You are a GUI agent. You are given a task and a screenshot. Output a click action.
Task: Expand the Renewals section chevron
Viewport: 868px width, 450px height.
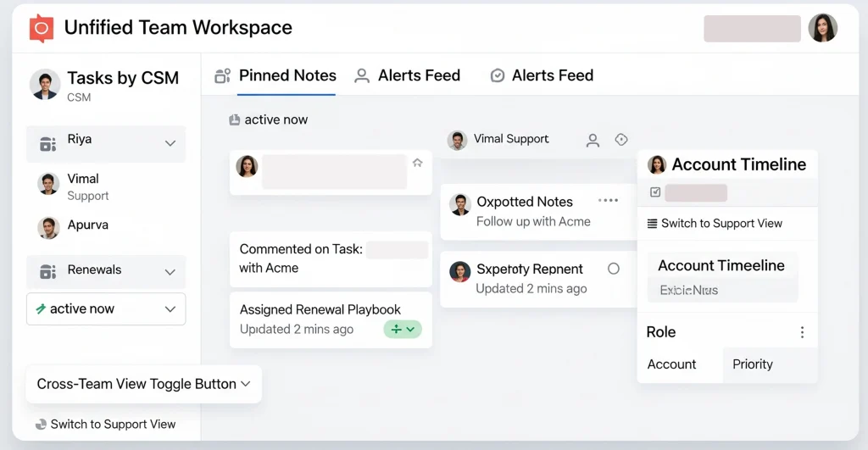coord(170,272)
